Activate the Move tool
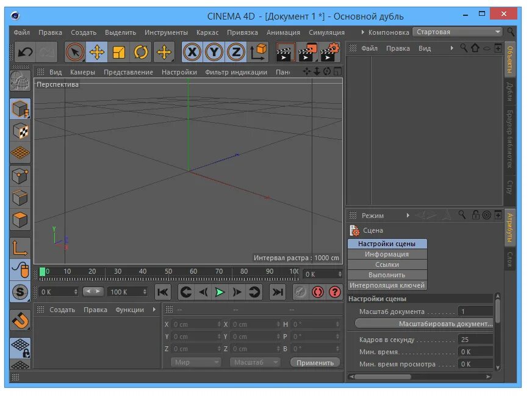Screen dimensions: 532x397 97,52
